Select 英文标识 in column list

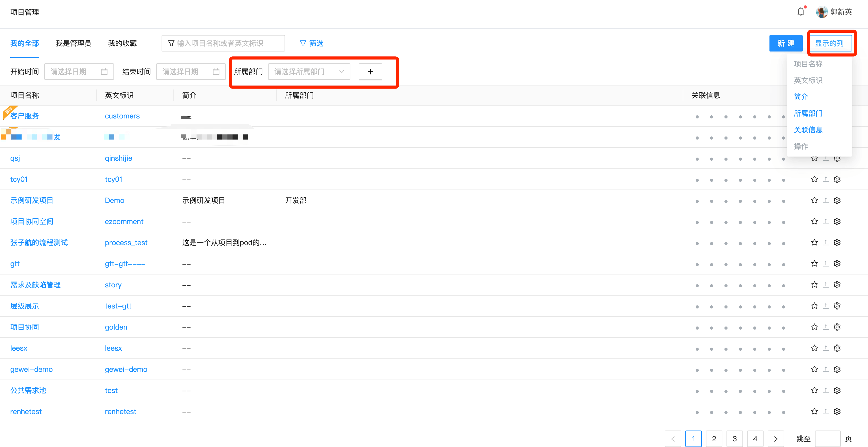819,80
